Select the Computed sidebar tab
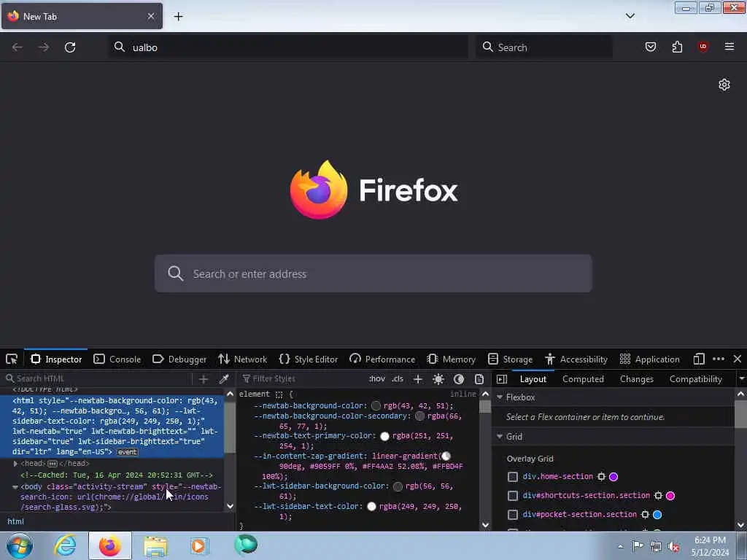Screen dimensions: 747x560 (583, 379)
